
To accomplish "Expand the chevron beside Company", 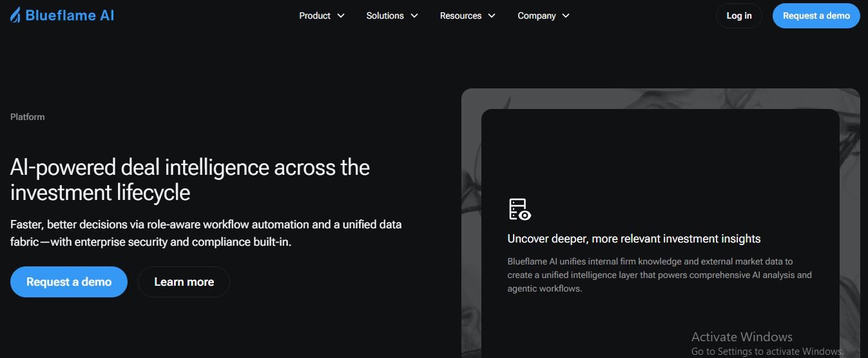I will [566, 15].
